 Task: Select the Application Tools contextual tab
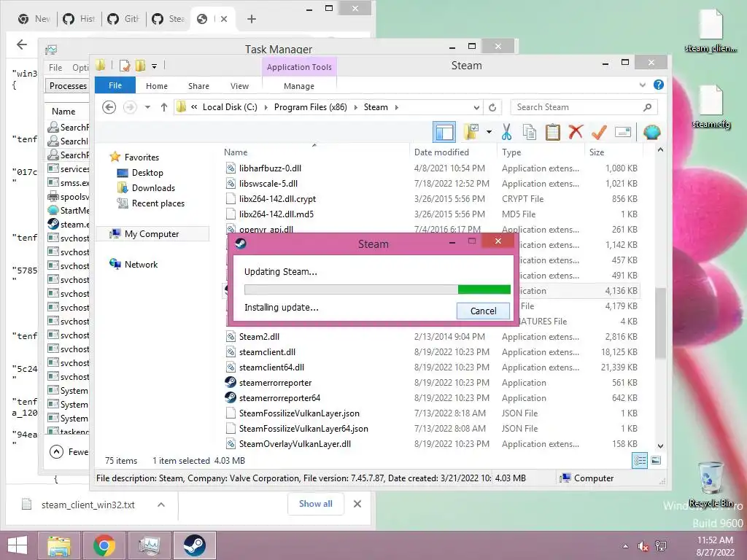pyautogui.click(x=299, y=67)
